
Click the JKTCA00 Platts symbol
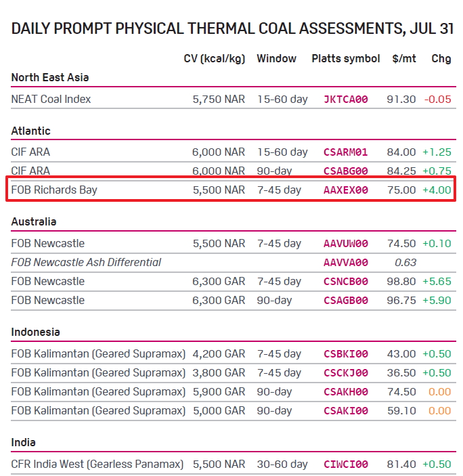click(346, 100)
